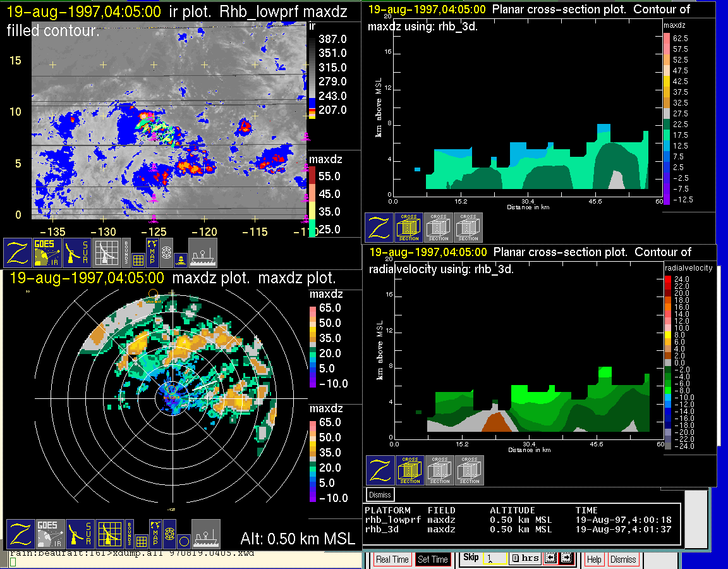
Task: Click third cross section icon under maxdz cross-section
Action: pyautogui.click(x=468, y=228)
